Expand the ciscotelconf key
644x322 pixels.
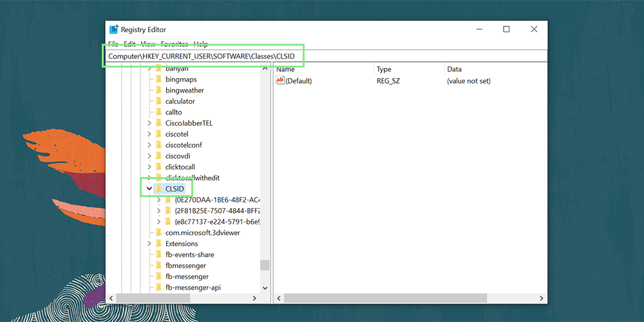coord(149,145)
